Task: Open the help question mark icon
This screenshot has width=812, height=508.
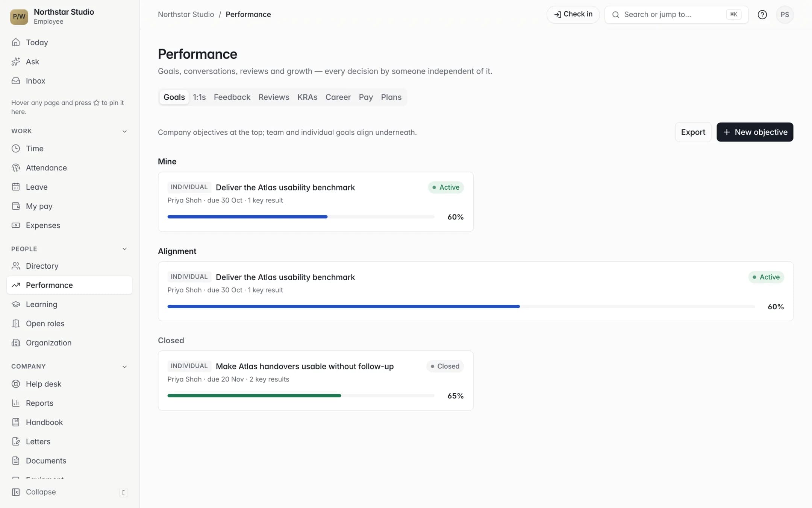Action: tap(762, 14)
